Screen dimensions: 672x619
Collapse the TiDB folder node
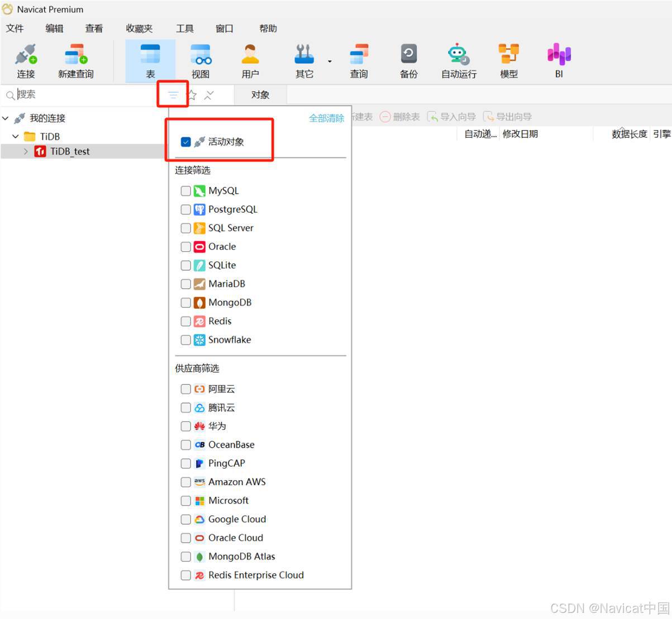tap(16, 136)
